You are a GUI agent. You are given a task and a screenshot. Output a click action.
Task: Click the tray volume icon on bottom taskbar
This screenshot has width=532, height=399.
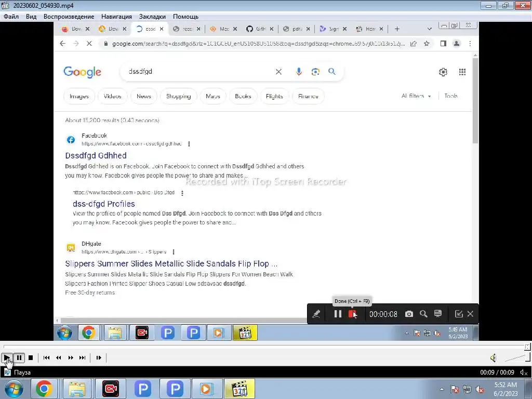click(x=480, y=389)
